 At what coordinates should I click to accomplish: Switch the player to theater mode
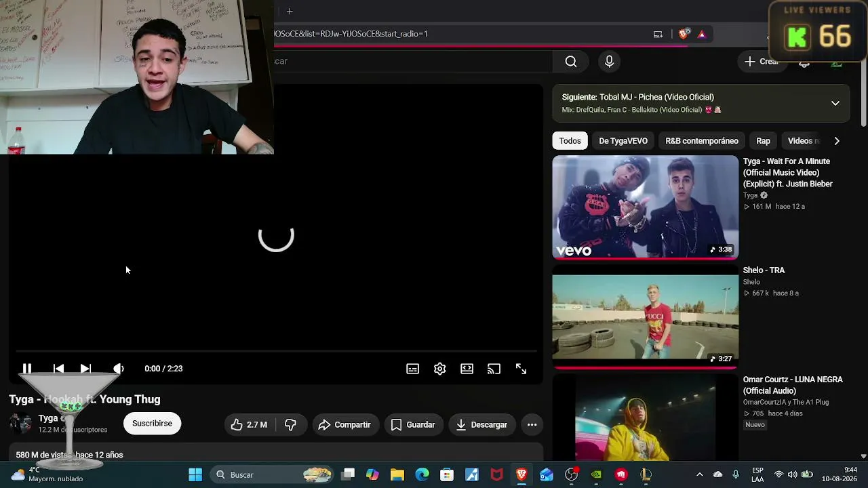[x=467, y=369]
